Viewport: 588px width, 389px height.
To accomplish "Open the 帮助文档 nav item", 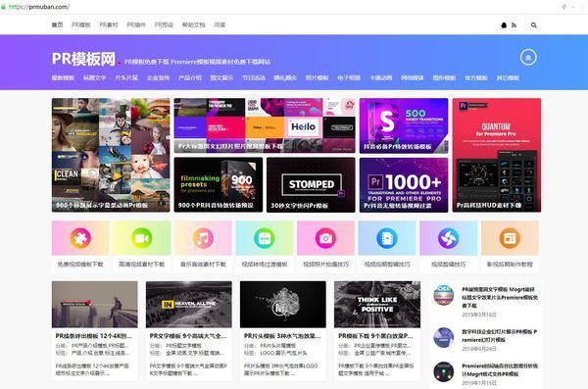I will pyautogui.click(x=193, y=24).
